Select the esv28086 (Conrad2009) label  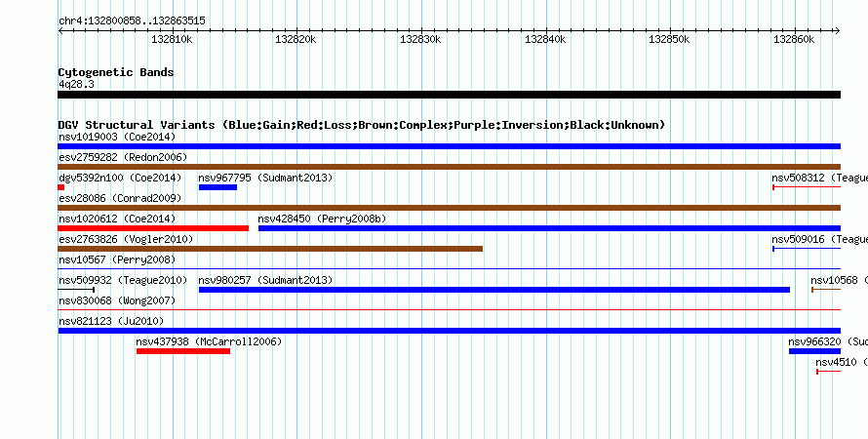point(120,198)
